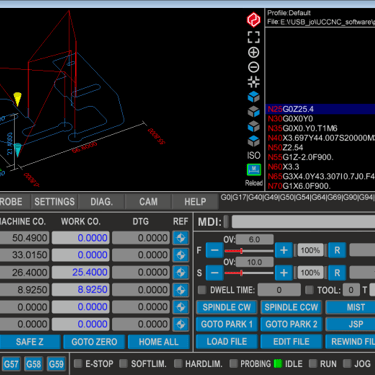Reset spindle override with S row R button
Viewport: 375px width, 375px height.
[x=337, y=273]
